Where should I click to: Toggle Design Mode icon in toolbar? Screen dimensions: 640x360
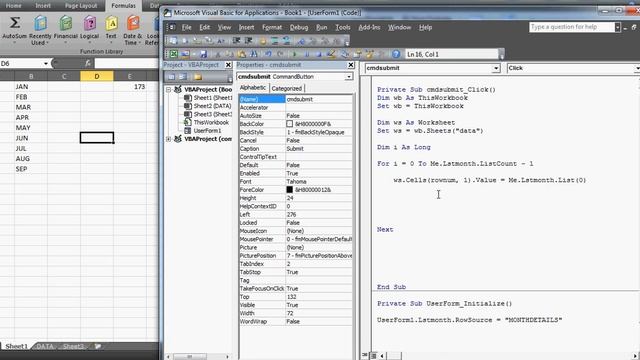click(x=331, y=54)
